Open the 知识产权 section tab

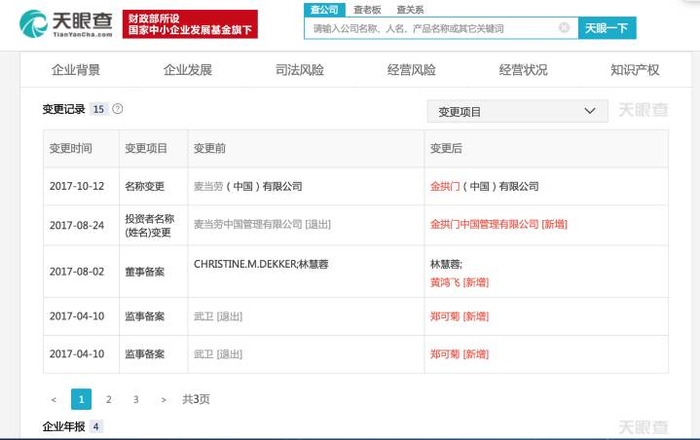pos(635,70)
